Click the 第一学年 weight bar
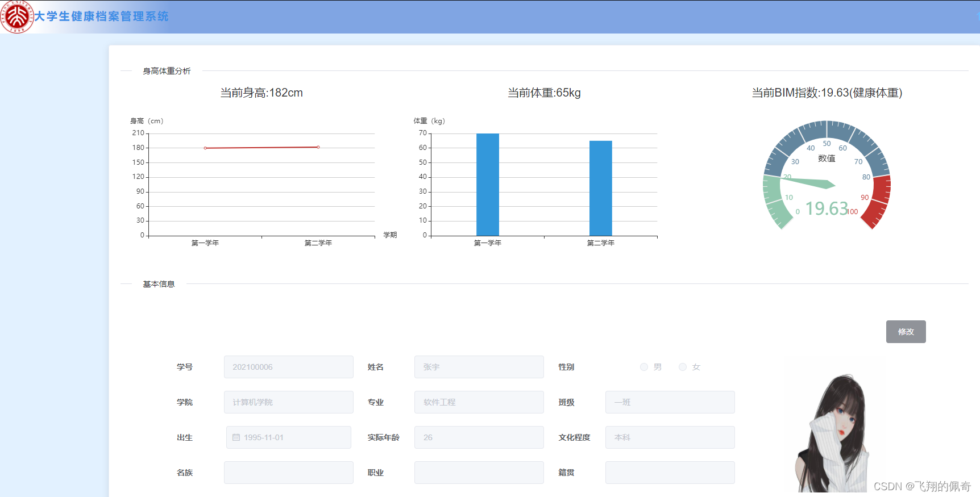Image resolution: width=980 pixels, height=497 pixels. [488, 185]
